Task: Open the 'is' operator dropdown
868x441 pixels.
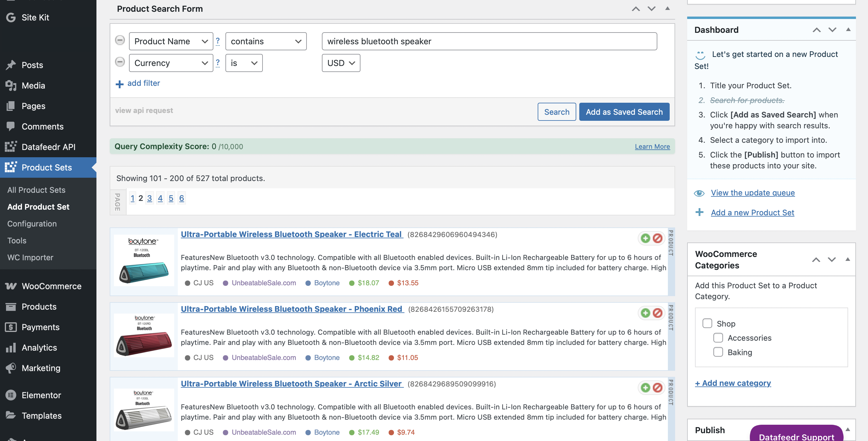Action: (x=244, y=63)
